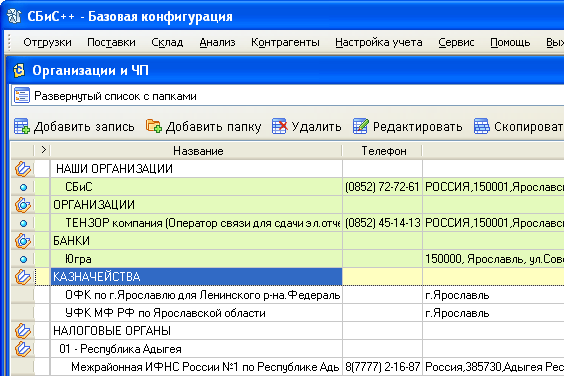Open the Сервис menu
The height and width of the screenshot is (376, 564).
point(456,42)
